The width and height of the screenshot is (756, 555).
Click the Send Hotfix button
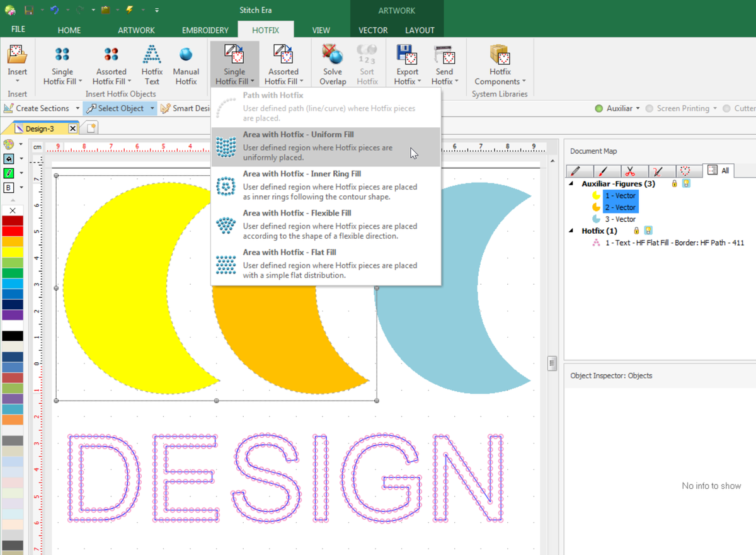point(444,63)
